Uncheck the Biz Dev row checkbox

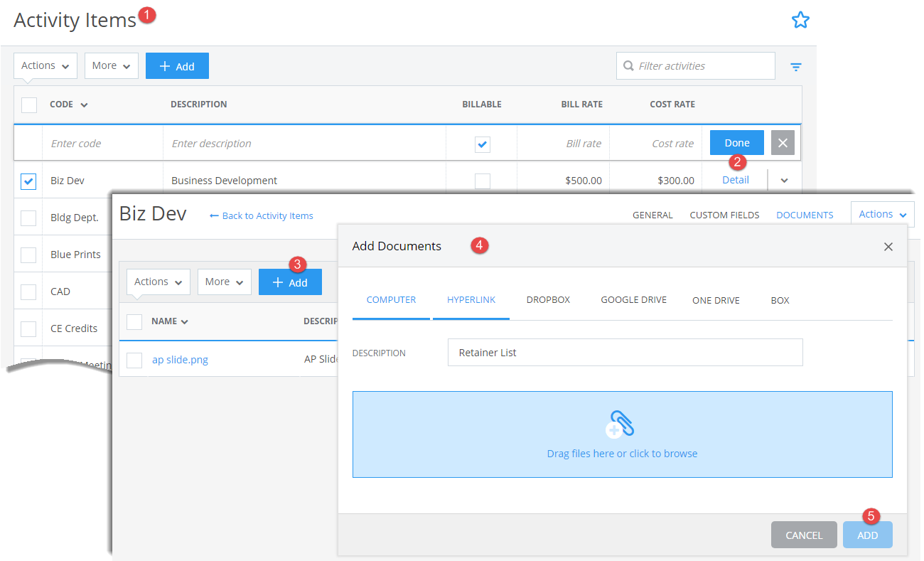pyautogui.click(x=28, y=181)
